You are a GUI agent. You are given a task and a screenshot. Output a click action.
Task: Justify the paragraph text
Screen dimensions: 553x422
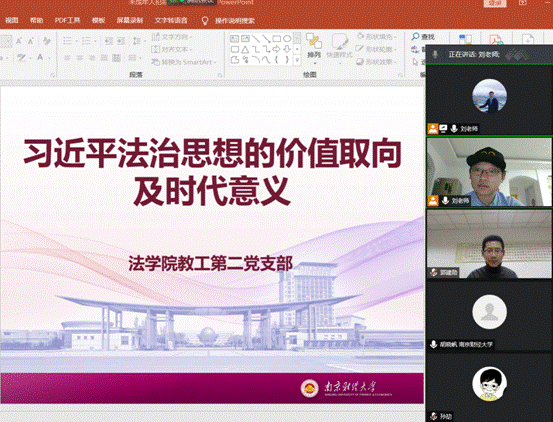(x=104, y=57)
